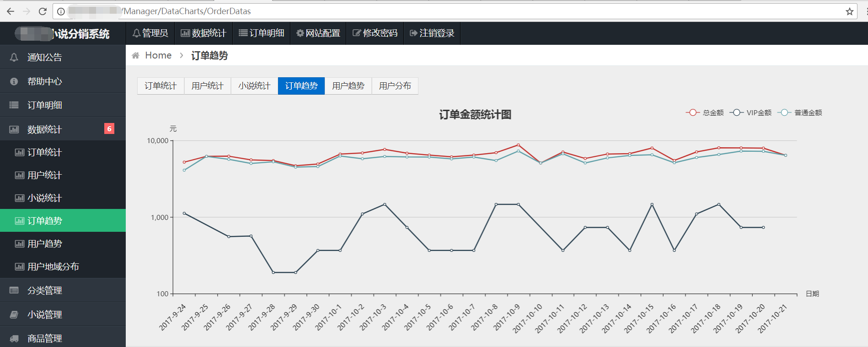This screenshot has width=868, height=347.
Task: Click the book icon beside 小说管理
Action: coord(14,315)
